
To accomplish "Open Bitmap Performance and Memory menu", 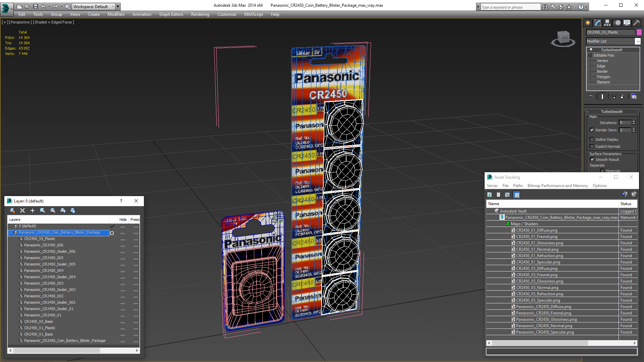I will click(x=557, y=186).
